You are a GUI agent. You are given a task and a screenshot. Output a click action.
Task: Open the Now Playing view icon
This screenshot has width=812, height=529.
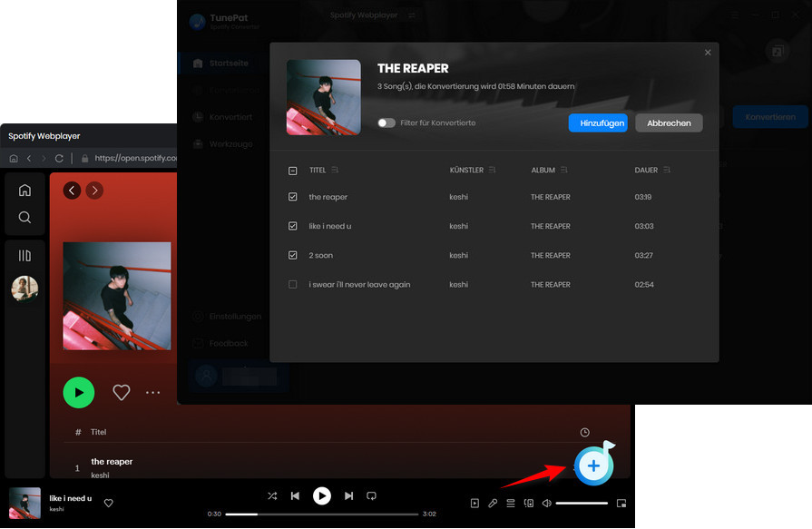point(474,503)
